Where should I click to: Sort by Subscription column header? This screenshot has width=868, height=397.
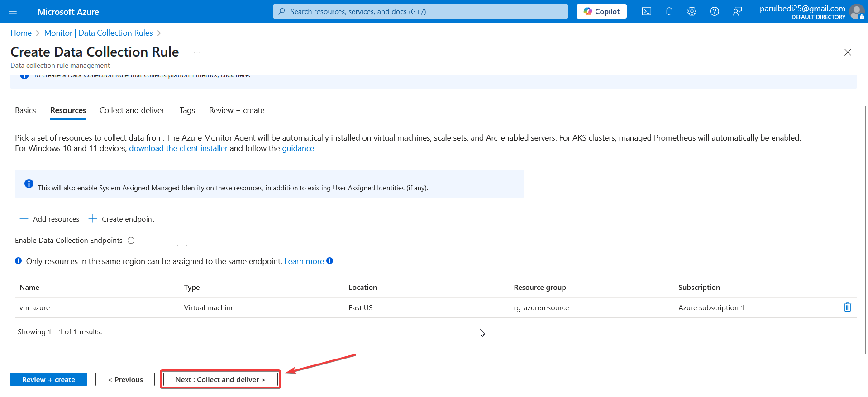click(699, 288)
